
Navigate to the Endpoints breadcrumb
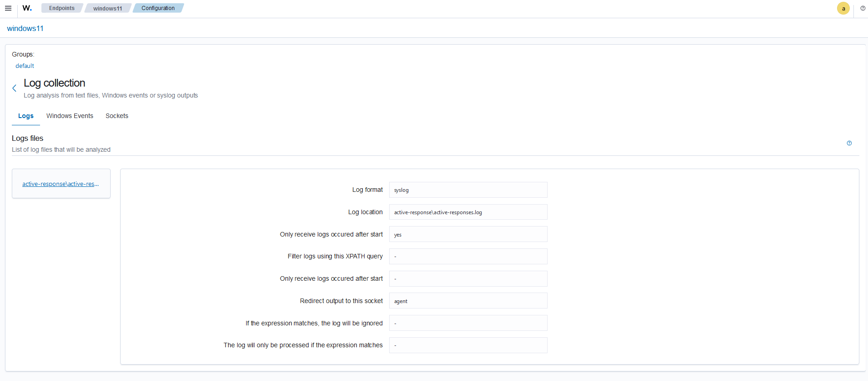tap(62, 8)
